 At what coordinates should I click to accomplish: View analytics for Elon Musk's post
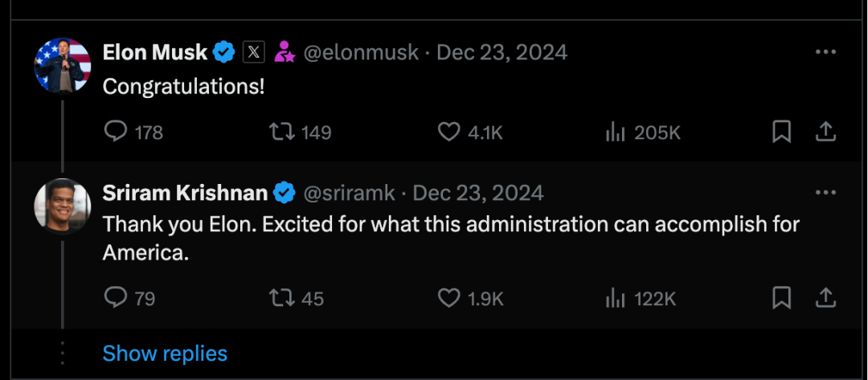tap(615, 132)
